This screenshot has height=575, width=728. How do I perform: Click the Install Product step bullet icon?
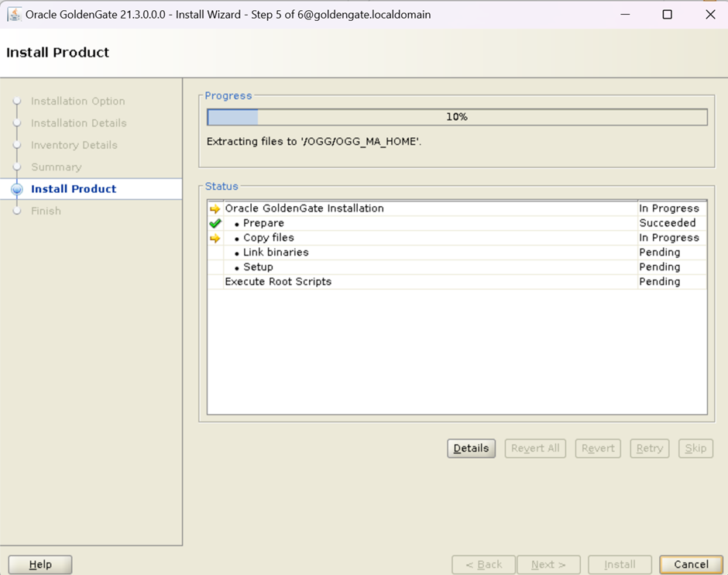(x=17, y=189)
